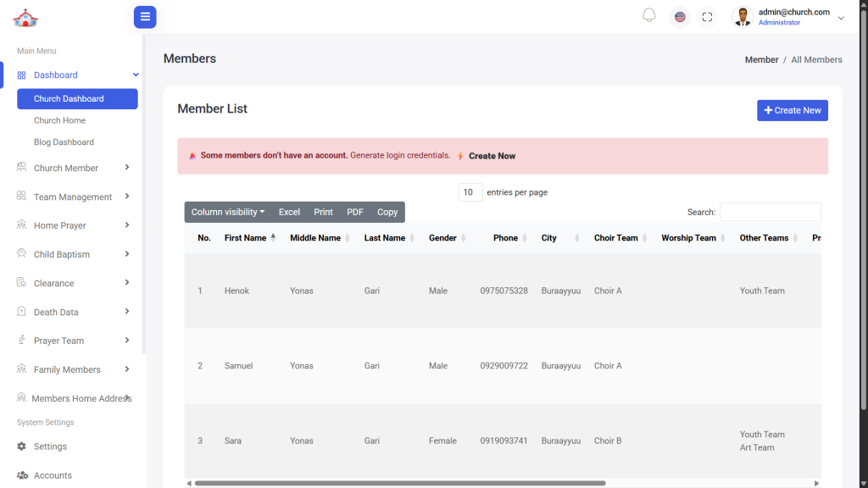Select Church Home menu item
The image size is (868, 488).
tap(59, 120)
